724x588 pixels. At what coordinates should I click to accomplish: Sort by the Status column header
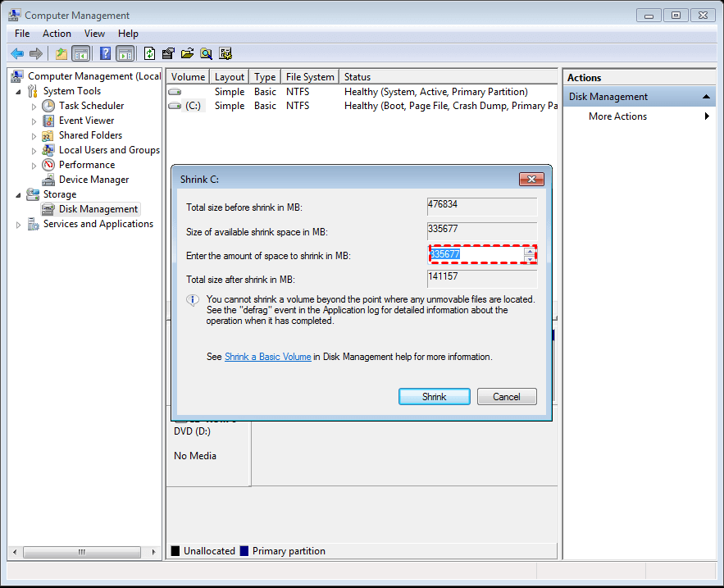pyautogui.click(x=449, y=76)
